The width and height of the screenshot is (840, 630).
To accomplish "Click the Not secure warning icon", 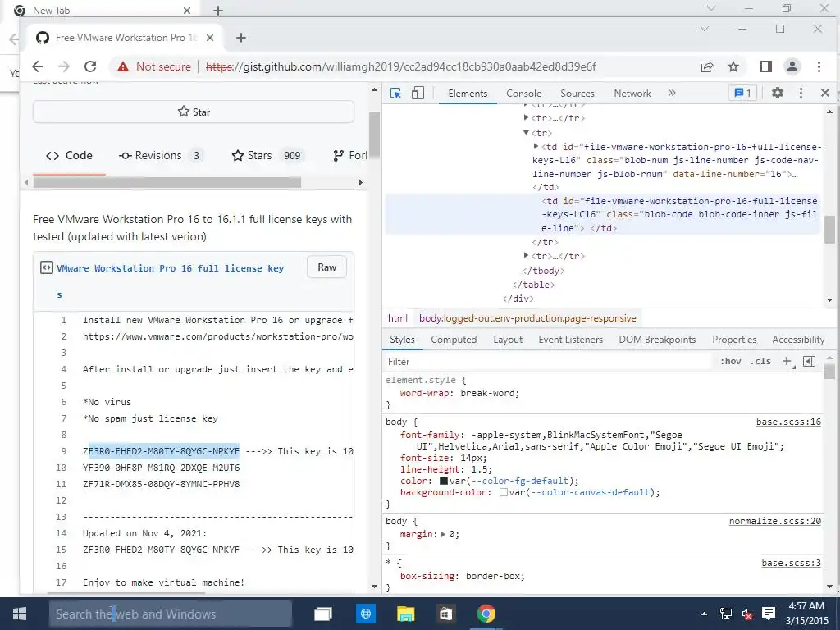I will point(123,66).
